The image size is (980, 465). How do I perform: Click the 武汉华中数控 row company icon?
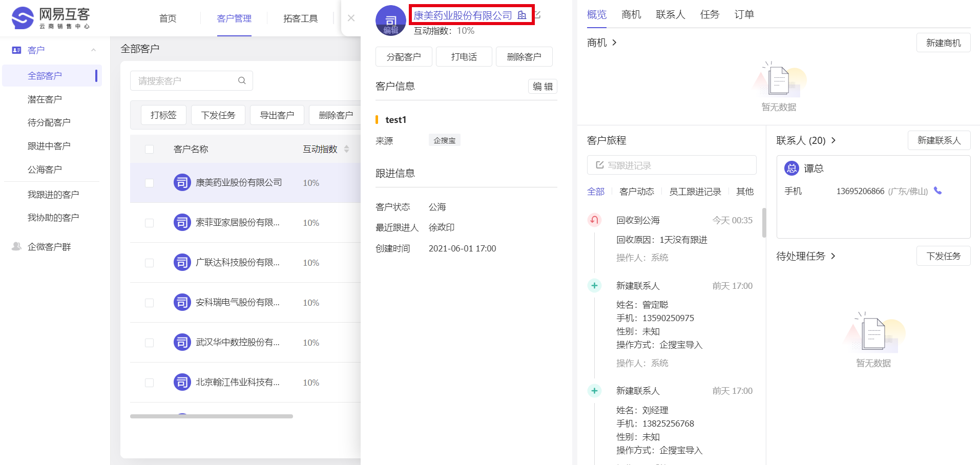(182, 342)
